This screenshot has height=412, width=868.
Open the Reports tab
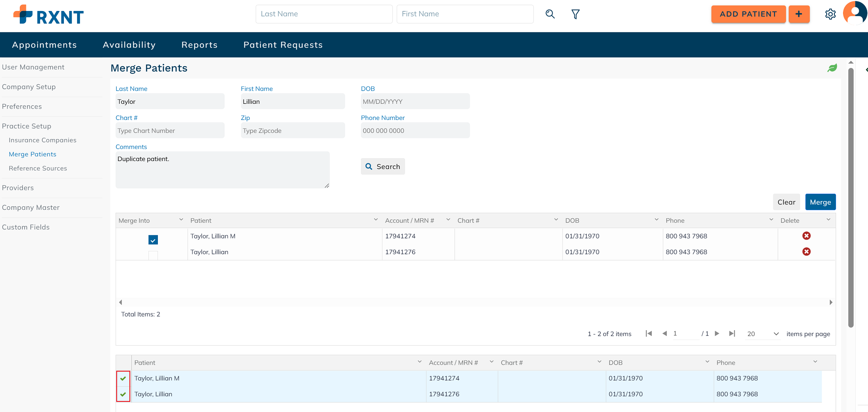tap(199, 45)
